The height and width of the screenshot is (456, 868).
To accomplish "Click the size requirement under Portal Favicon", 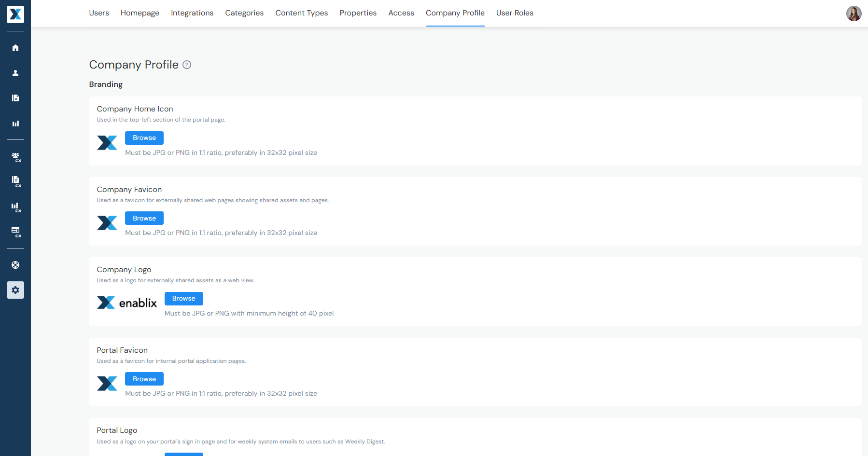I will [x=221, y=393].
